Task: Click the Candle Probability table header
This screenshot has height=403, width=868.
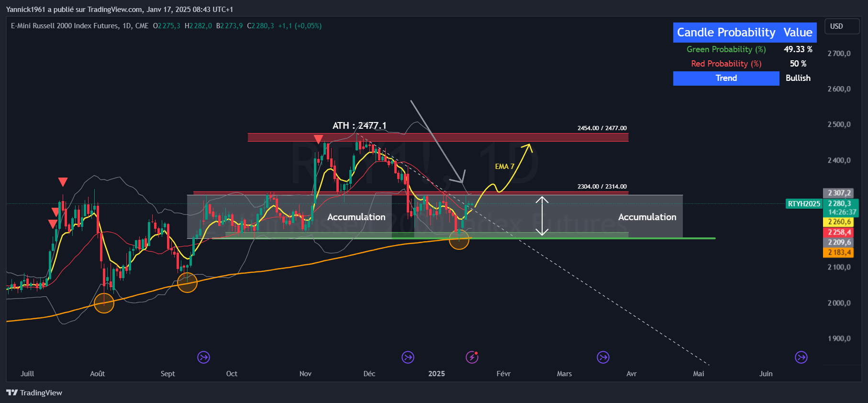Action: tap(726, 33)
